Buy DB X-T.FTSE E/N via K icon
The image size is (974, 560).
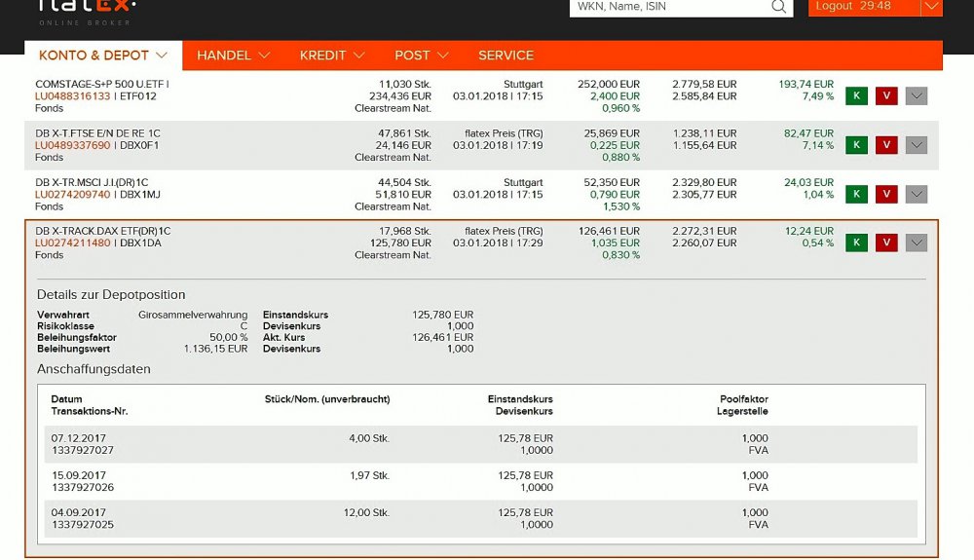[856, 145]
